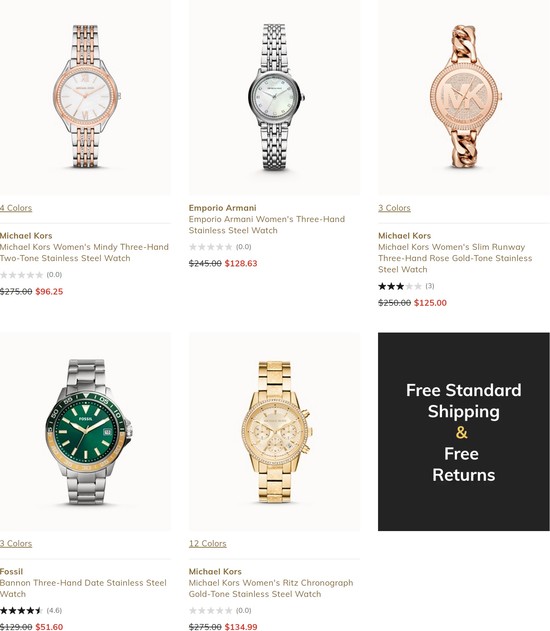Open the Emporio Armani silver watch image
This screenshot has width=550, height=631.
click(274, 97)
